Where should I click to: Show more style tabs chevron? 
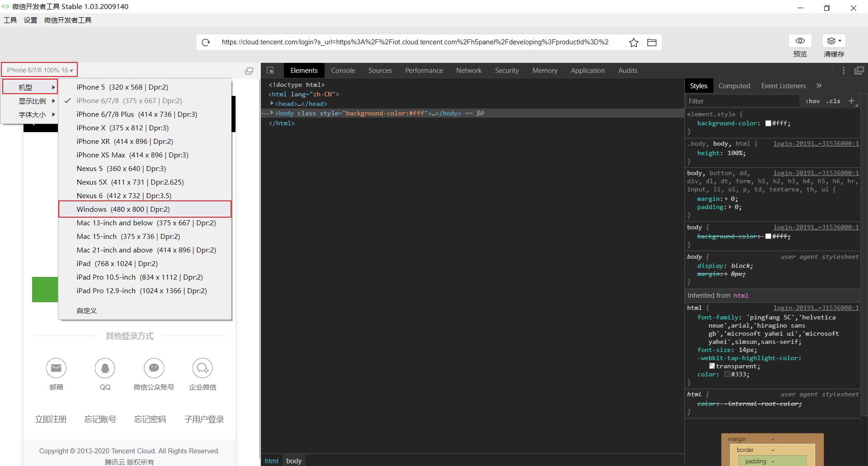pyautogui.click(x=819, y=86)
